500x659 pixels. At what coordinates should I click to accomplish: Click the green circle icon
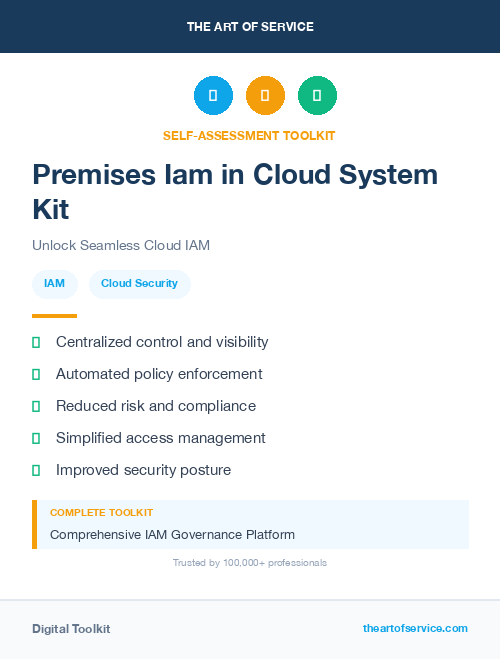click(317, 95)
